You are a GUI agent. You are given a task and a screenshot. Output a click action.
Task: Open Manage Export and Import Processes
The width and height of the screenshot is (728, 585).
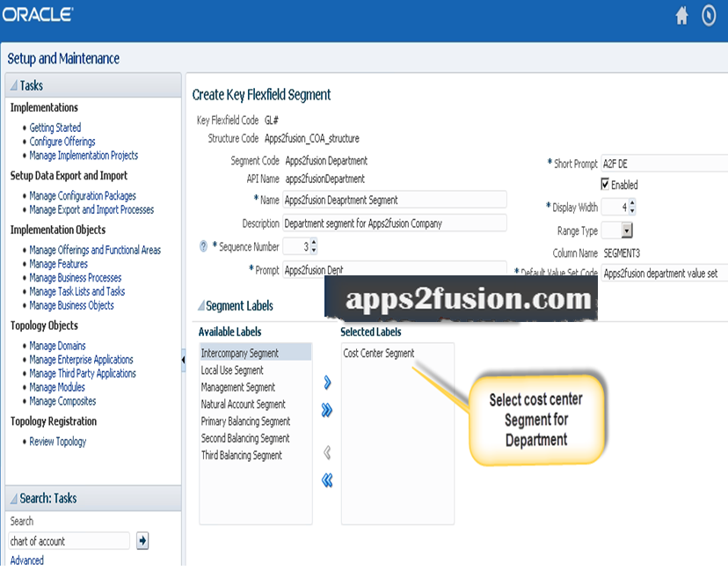click(91, 209)
